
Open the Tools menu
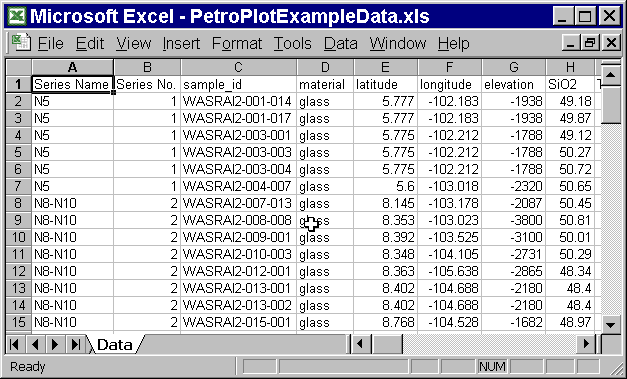[x=292, y=43]
